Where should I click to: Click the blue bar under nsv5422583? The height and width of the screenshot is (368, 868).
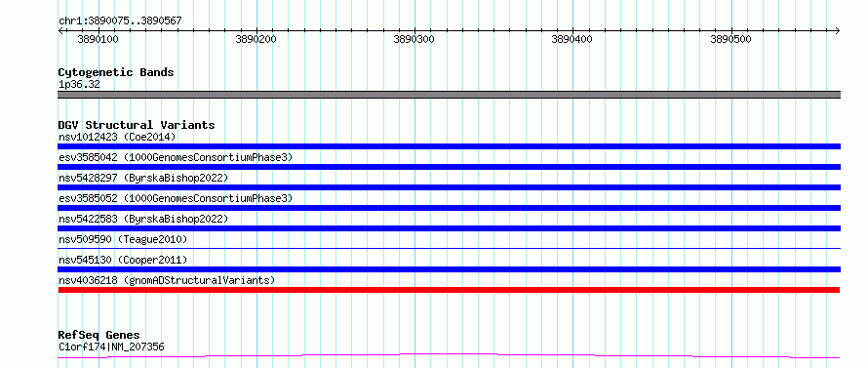(449, 228)
